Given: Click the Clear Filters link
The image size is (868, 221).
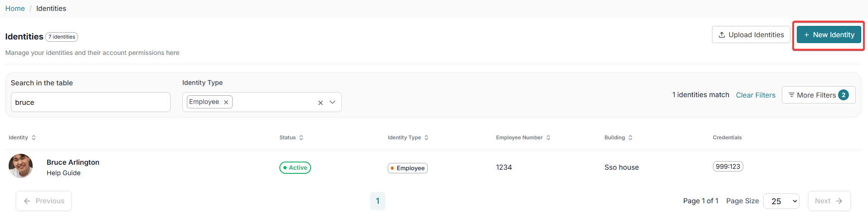Looking at the screenshot, I should [x=756, y=95].
